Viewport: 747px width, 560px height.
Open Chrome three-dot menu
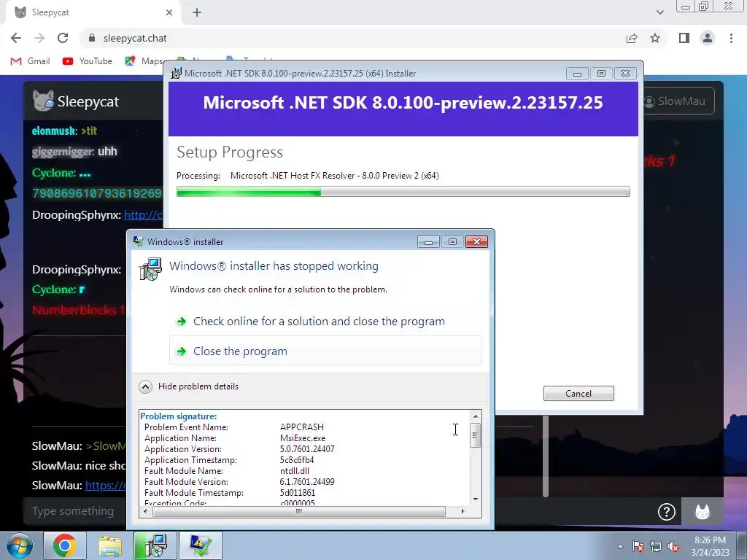click(731, 38)
